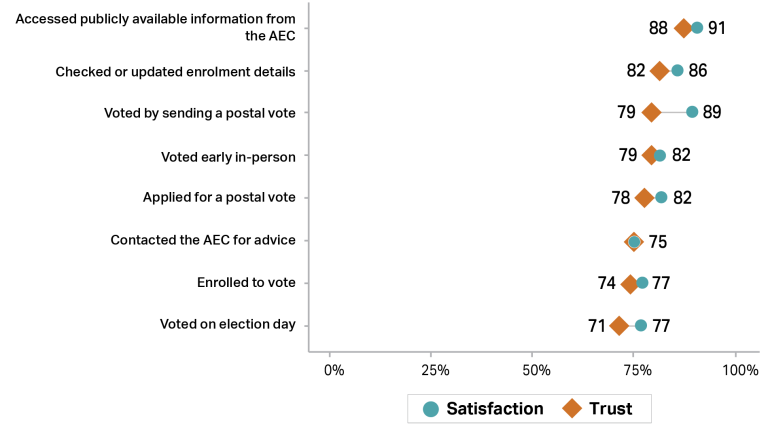This screenshot has height=441, width=768.
Task: Select Satisfaction dot for enrolment details row
Action: (x=677, y=70)
